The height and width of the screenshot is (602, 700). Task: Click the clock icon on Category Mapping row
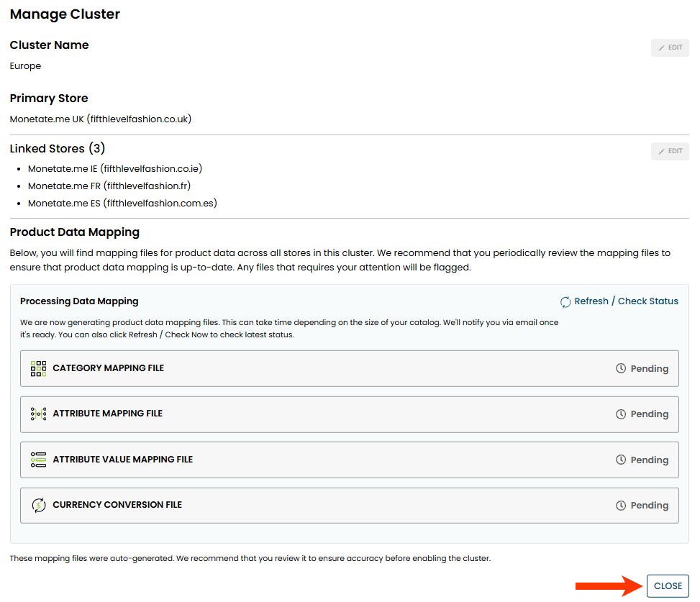click(621, 368)
